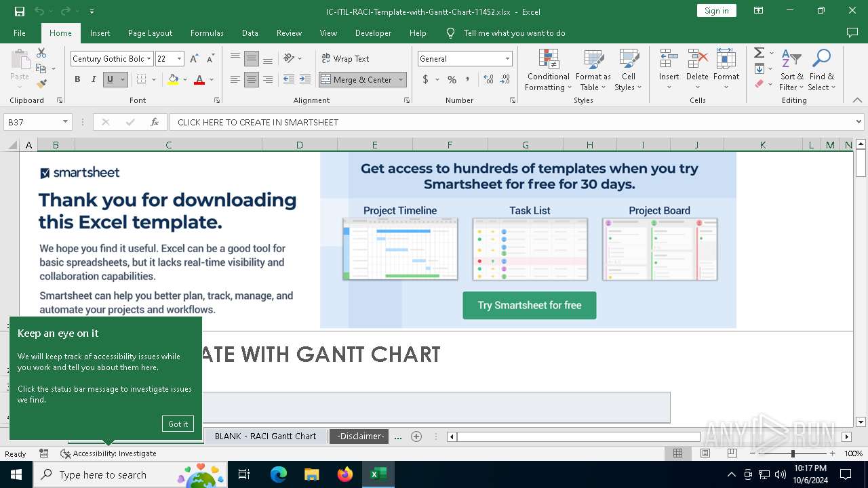Toggle Bold formatting
868x488 pixels.
77,79
